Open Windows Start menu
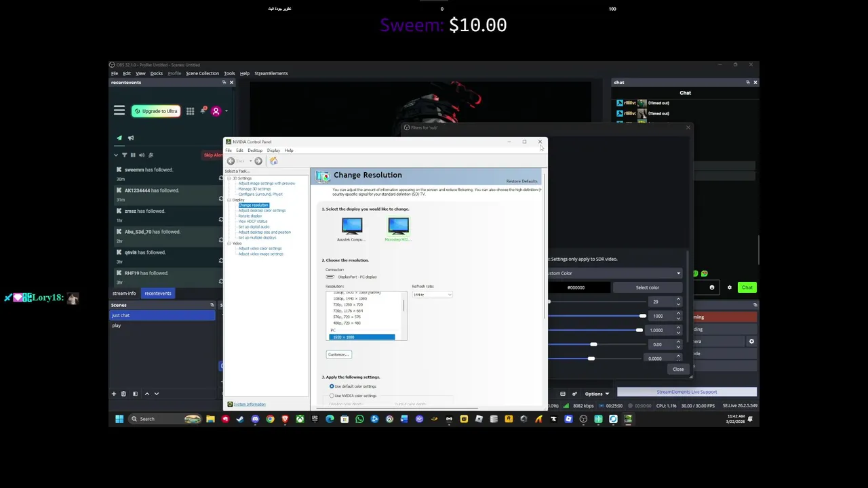Image resolution: width=868 pixels, height=488 pixels. 119,419
